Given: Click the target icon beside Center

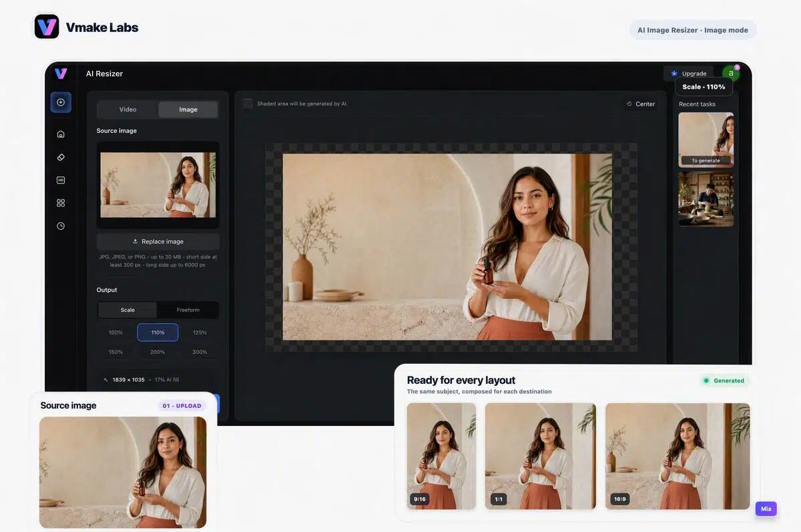Looking at the screenshot, I should (629, 104).
